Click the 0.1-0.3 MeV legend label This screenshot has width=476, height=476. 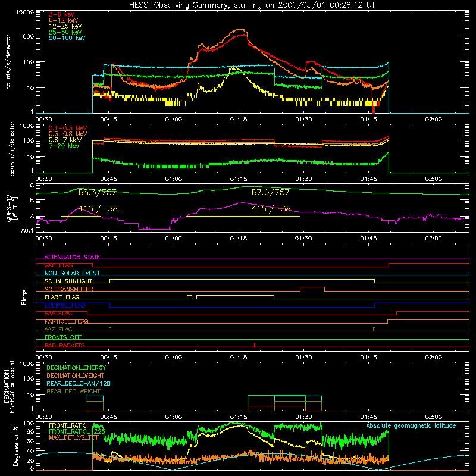[x=68, y=128]
